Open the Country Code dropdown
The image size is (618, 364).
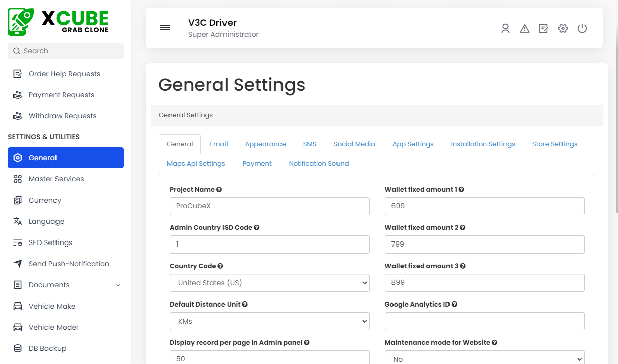pos(269,283)
